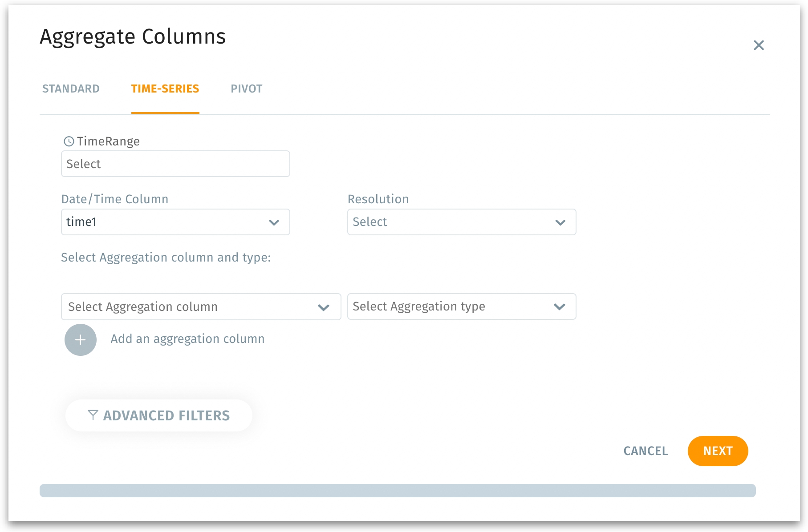Screen dimensions: 808x532
Task: Click the funnel icon in Advanced Filters
Action: coord(93,415)
